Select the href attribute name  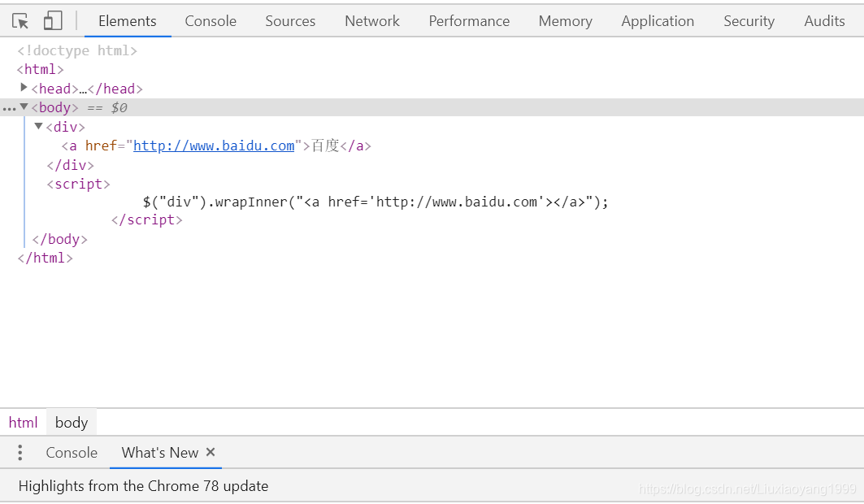(x=101, y=146)
